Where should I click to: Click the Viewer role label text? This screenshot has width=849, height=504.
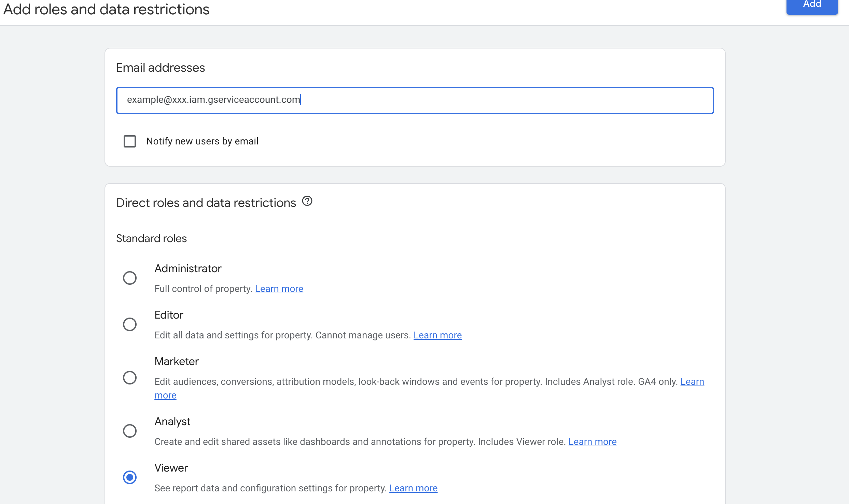point(171,468)
